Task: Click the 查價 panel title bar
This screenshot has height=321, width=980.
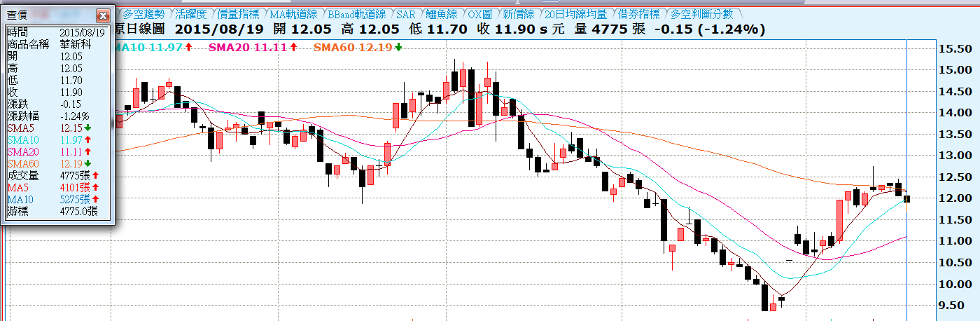Action: pos(49,15)
